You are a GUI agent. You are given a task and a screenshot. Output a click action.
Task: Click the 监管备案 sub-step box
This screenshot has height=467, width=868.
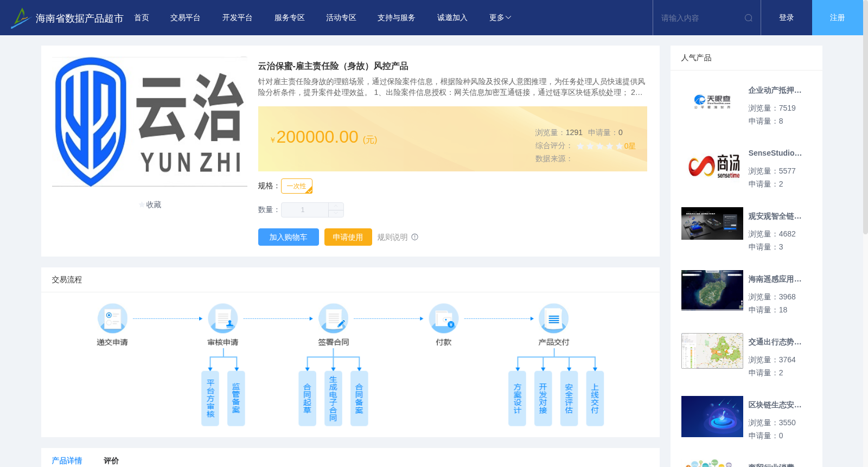click(x=236, y=399)
